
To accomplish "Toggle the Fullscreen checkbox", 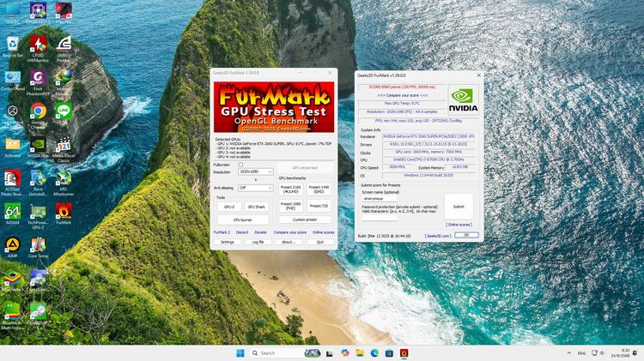I will pos(241,165).
